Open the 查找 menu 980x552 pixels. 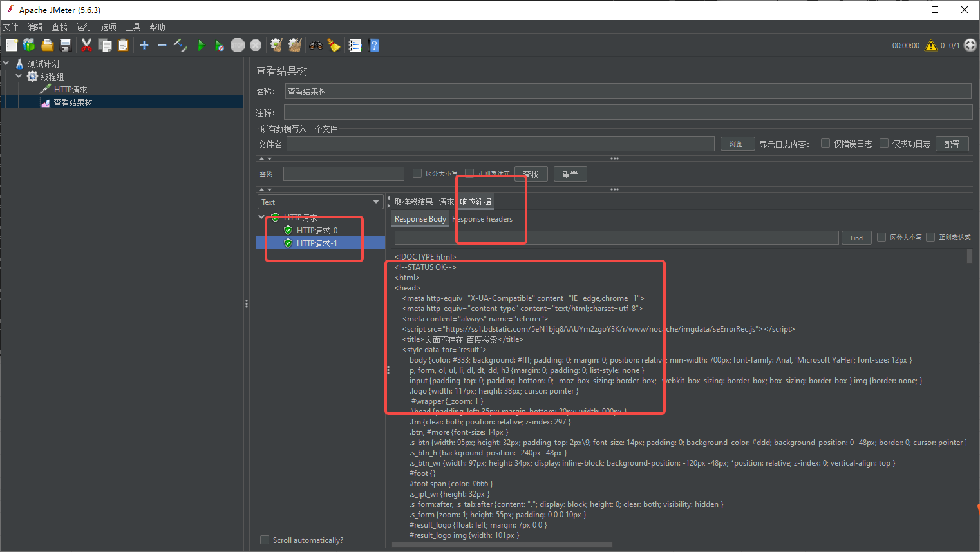pyautogui.click(x=60, y=27)
